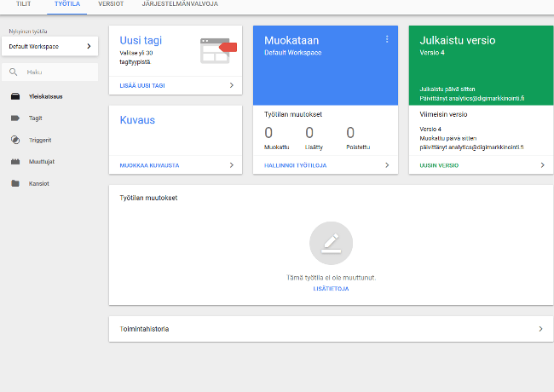Click the Lisää uusi tagi link

(142, 85)
